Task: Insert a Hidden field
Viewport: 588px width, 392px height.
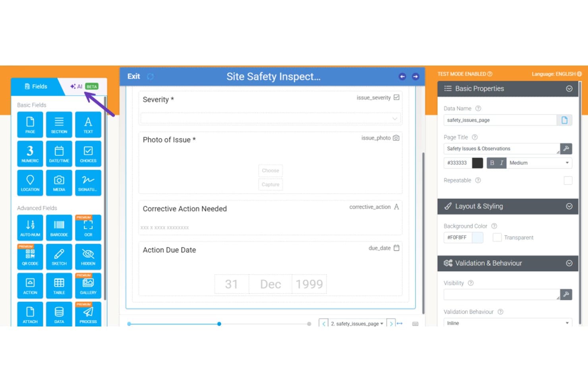Action: pyautogui.click(x=88, y=257)
